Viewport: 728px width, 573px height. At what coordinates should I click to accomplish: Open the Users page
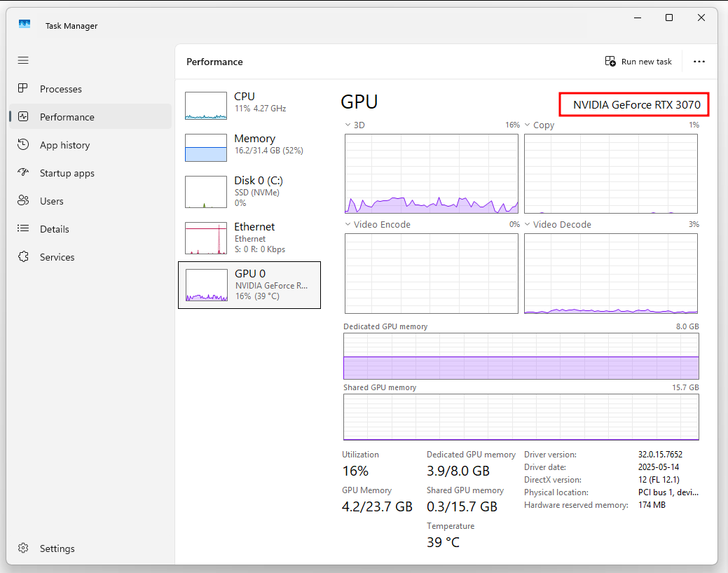tap(90, 201)
